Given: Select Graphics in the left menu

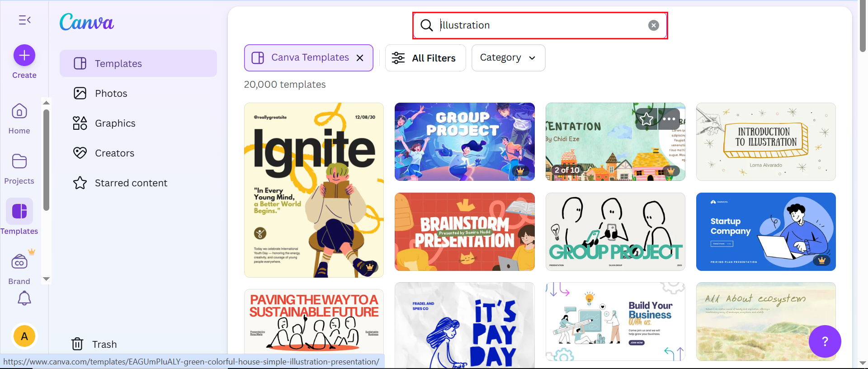Looking at the screenshot, I should coord(115,123).
